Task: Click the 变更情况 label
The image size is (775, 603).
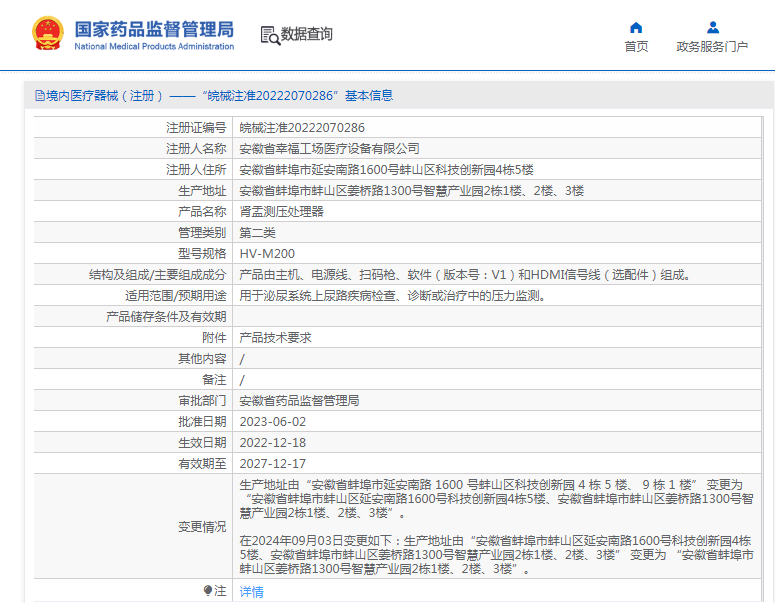Action: coord(202,527)
